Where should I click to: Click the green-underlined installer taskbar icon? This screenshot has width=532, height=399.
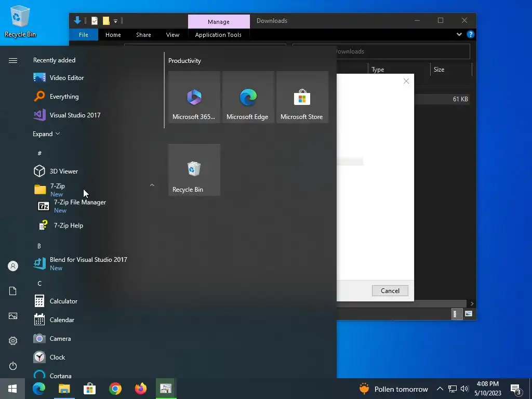click(166, 389)
